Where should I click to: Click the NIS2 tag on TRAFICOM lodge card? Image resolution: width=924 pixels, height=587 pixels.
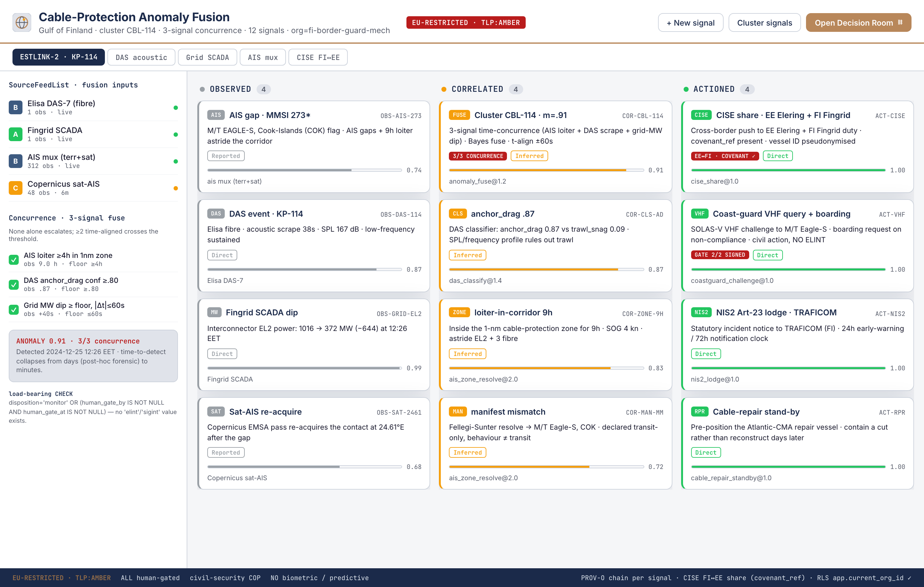701,312
